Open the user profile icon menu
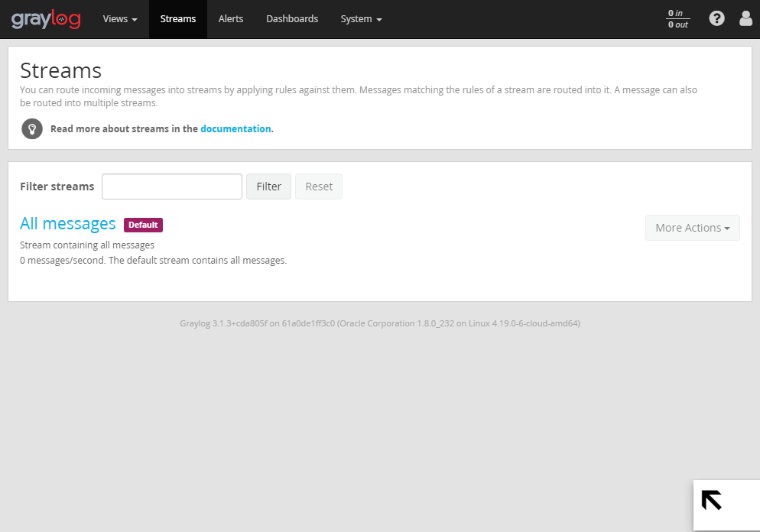Screen dimensions: 760x532 (x=745, y=18)
